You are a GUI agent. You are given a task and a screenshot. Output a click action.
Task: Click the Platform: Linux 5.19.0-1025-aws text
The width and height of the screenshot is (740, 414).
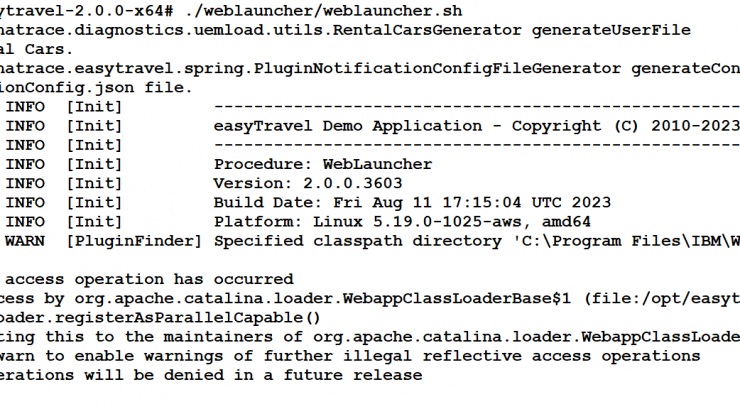point(367,222)
